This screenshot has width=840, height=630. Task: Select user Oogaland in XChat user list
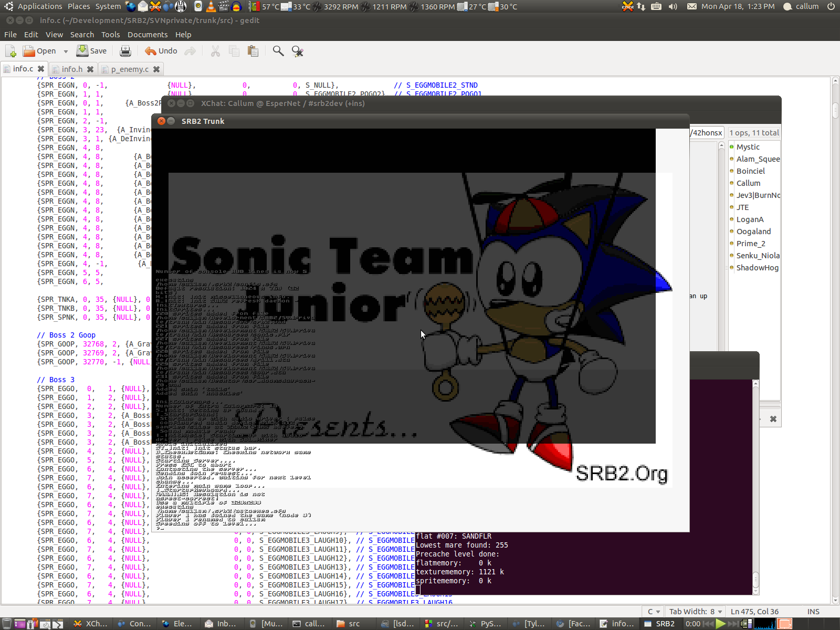(x=754, y=232)
